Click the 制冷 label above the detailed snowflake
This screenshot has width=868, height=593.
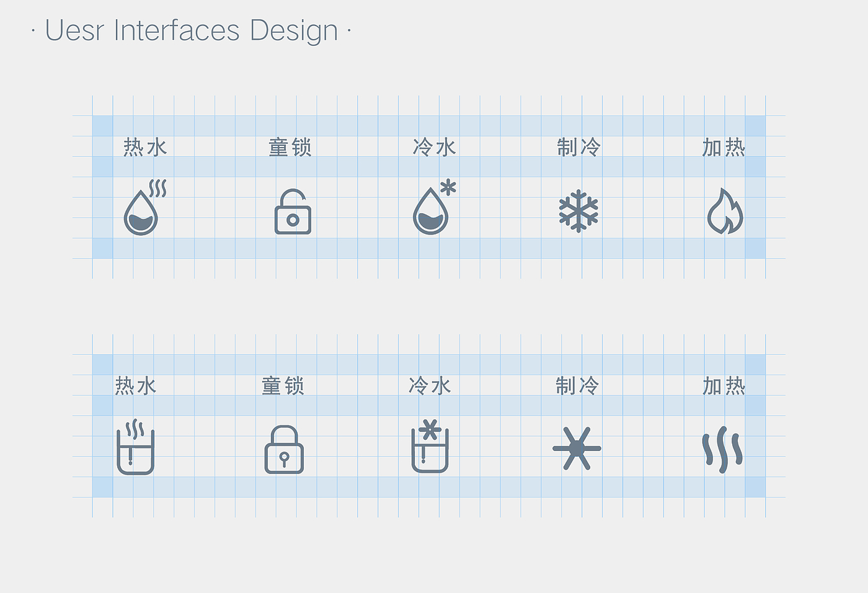tap(579, 148)
